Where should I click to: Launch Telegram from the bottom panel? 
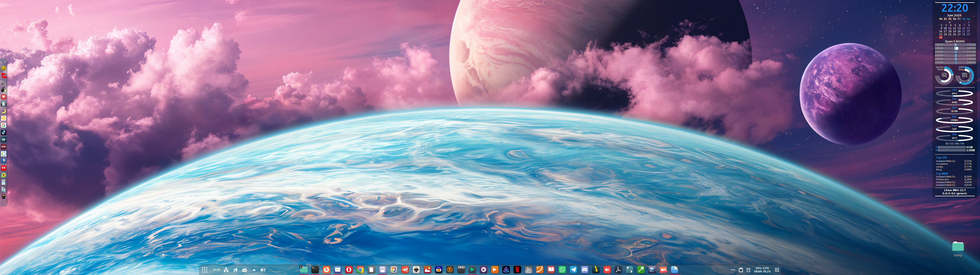pos(573,270)
